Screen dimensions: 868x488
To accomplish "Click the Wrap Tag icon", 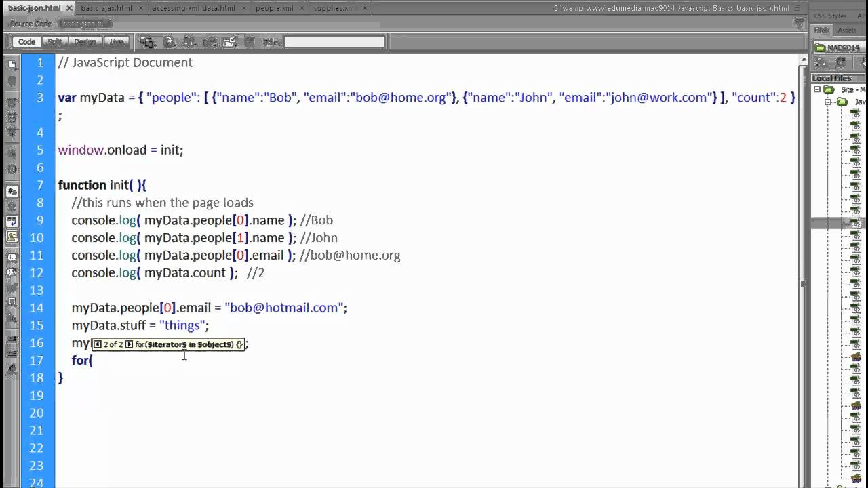I will point(12,287).
